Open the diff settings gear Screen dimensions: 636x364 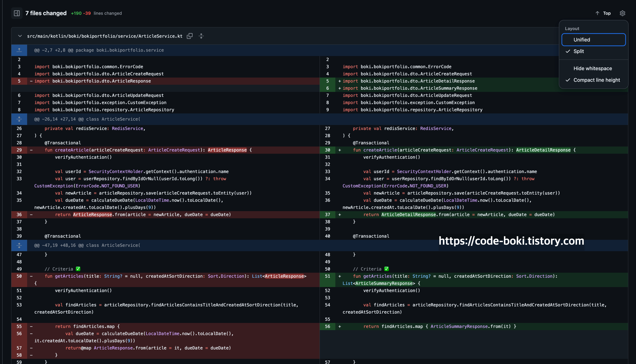coord(622,13)
